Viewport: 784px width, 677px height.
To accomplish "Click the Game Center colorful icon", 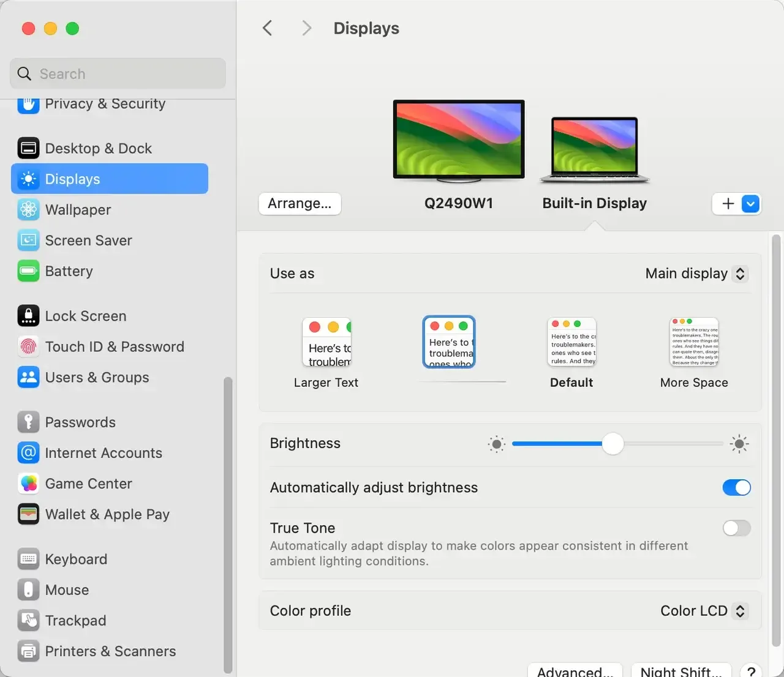I will (28, 484).
